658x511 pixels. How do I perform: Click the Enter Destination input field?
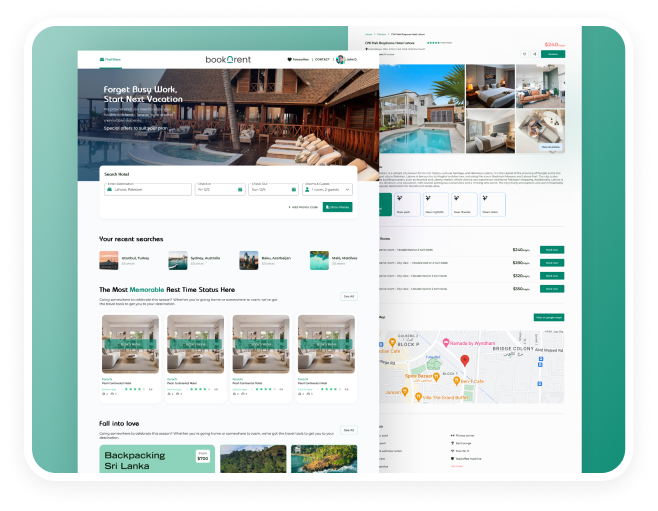click(x=150, y=189)
